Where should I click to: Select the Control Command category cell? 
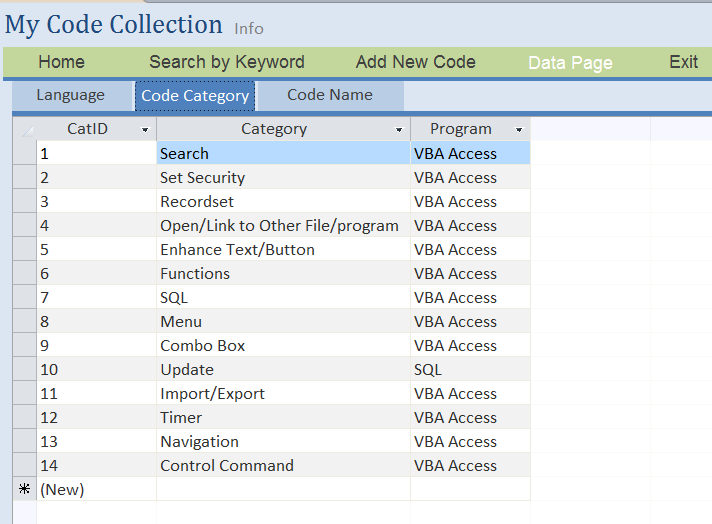283,465
